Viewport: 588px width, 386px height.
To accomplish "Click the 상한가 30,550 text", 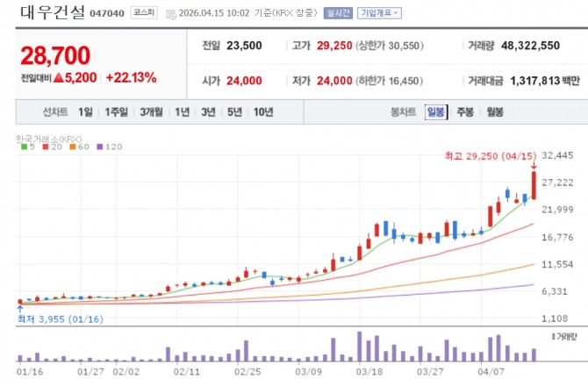I will pyautogui.click(x=390, y=46).
